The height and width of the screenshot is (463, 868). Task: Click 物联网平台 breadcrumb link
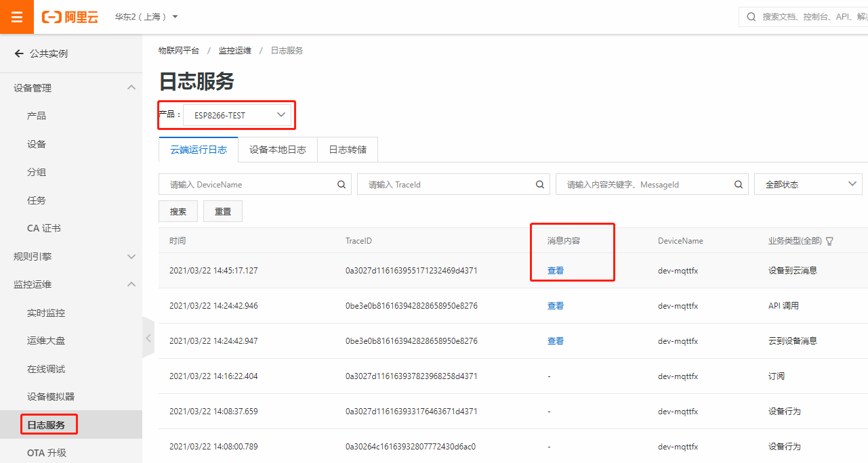(x=179, y=51)
